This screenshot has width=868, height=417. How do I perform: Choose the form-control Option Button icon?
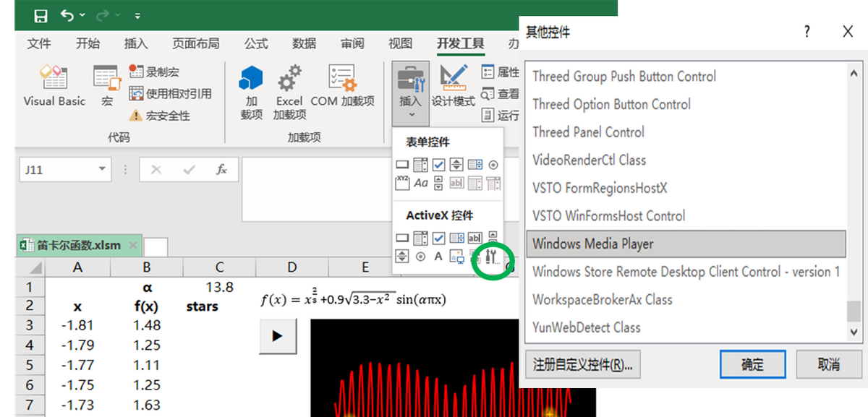click(493, 165)
